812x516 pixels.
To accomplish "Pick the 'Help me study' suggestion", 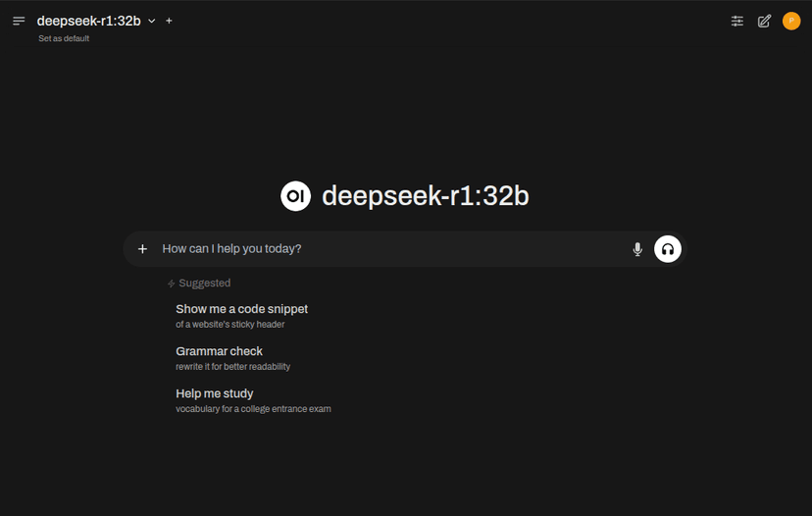I will (214, 393).
